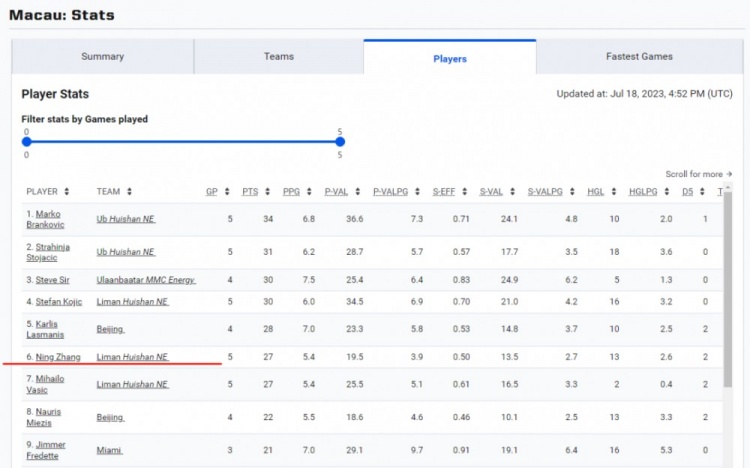
Task: Open Karlis Lasmanis player profile
Action: tap(45, 329)
